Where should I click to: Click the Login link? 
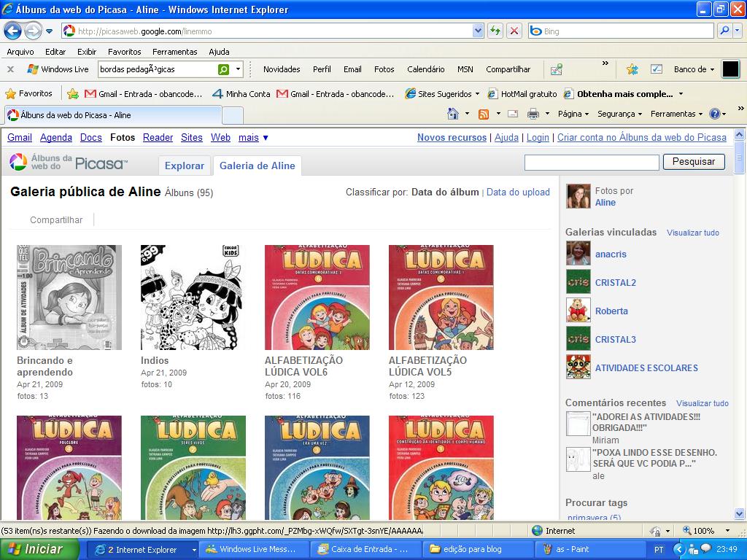(x=538, y=138)
